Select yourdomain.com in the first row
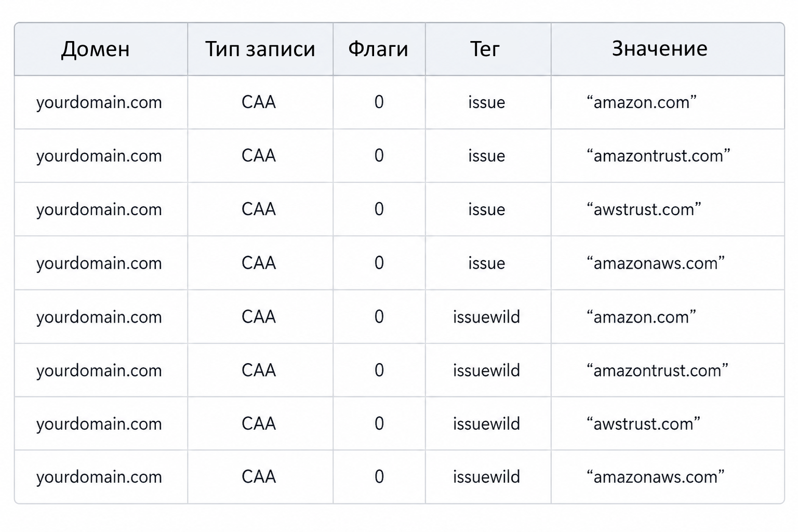This screenshot has height=532, width=798. coord(99,102)
